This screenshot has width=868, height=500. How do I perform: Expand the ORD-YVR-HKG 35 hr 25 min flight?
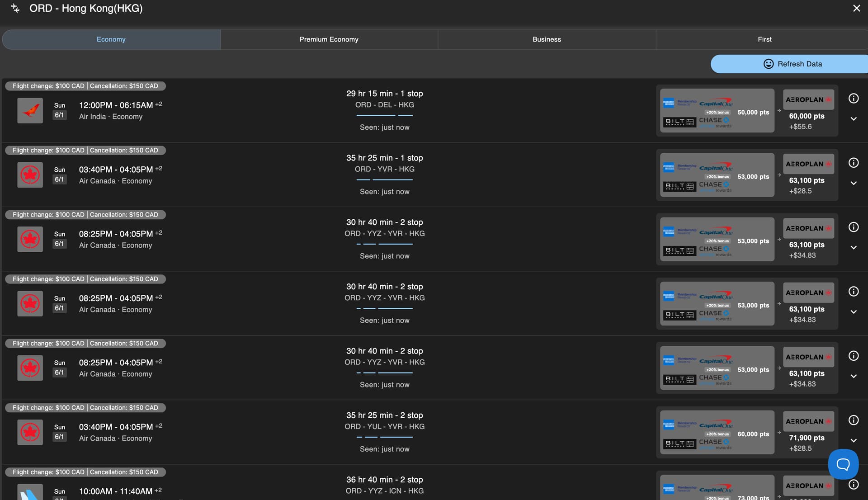pos(853,183)
